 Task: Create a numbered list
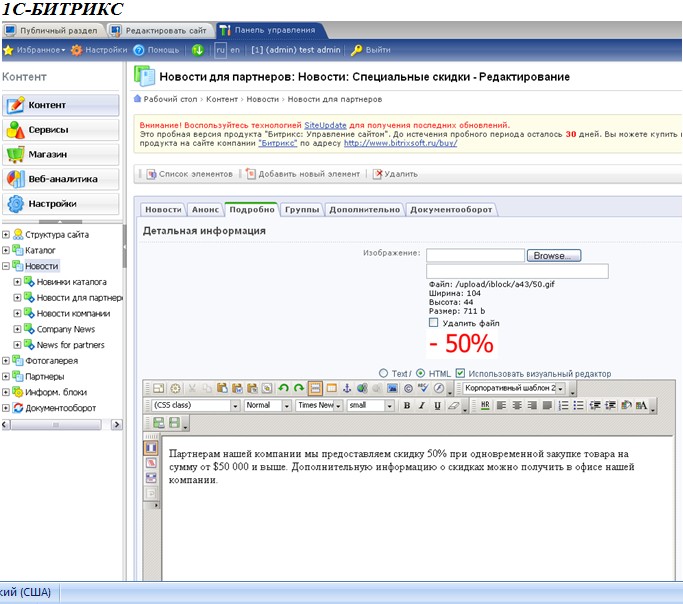click(563, 405)
